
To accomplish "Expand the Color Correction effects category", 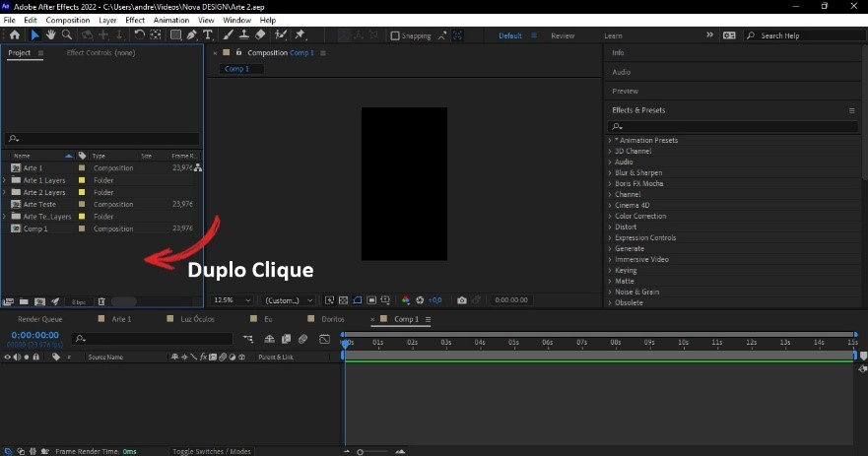I will (x=610, y=217).
